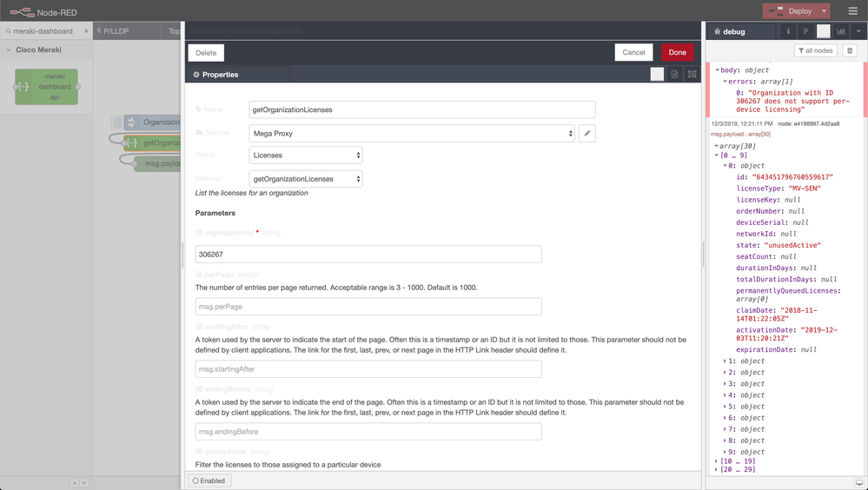Select the highlighted node properties tab icon
The image size is (868, 490).
tap(657, 74)
